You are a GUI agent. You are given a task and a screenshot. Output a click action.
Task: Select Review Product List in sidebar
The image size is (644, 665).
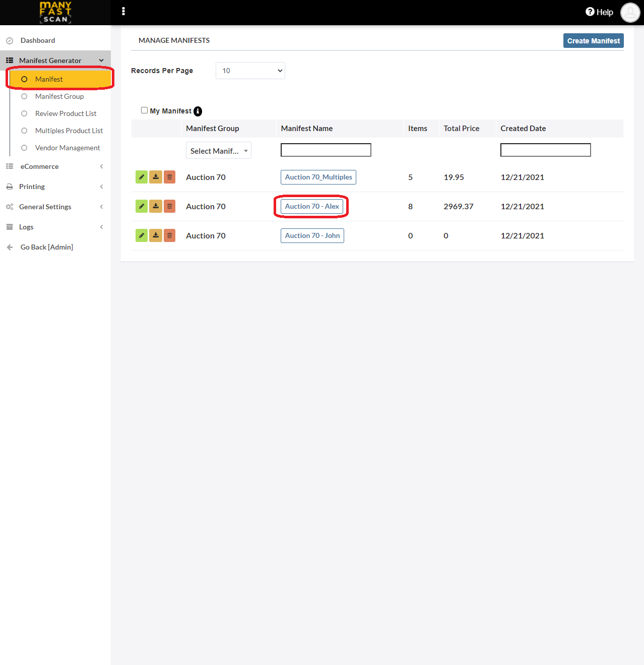[66, 113]
